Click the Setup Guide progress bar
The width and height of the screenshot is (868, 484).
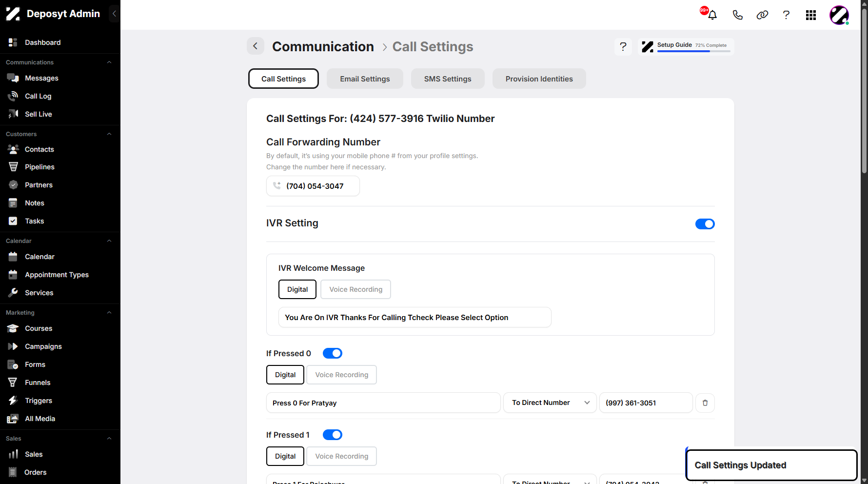tap(693, 51)
